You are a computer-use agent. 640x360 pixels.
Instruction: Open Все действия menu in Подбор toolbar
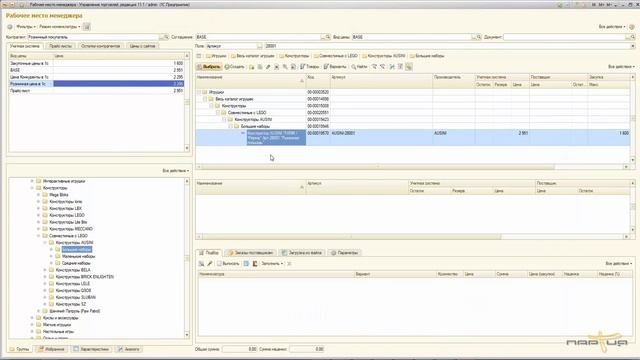click(x=619, y=264)
